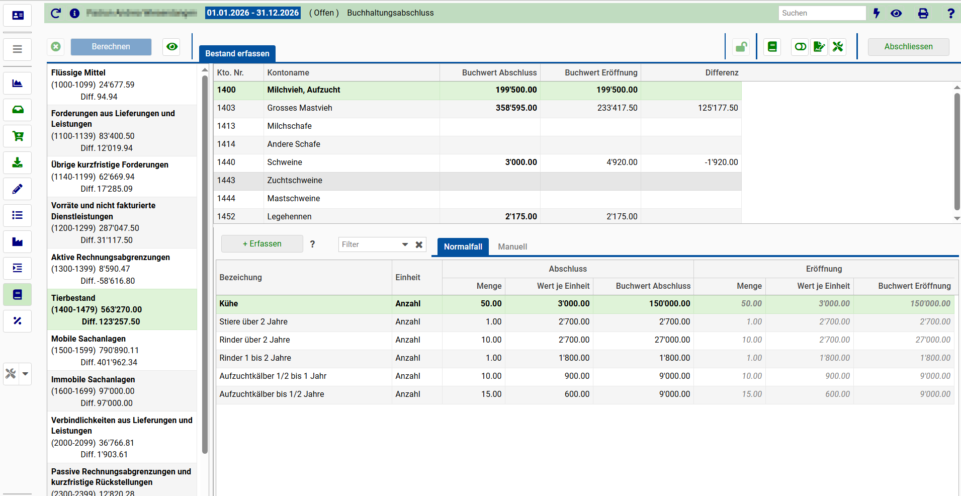Expand the arrow next to sidebar tools

point(25,374)
